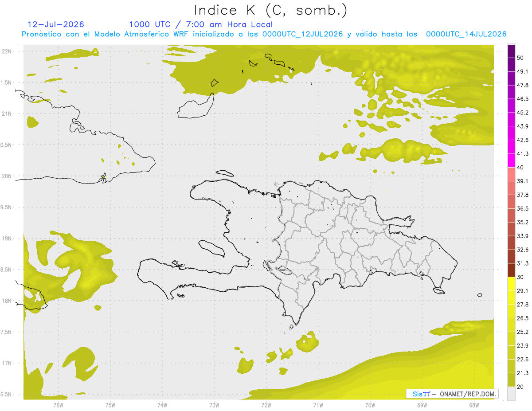Click longitude label "72W"

click(266, 405)
